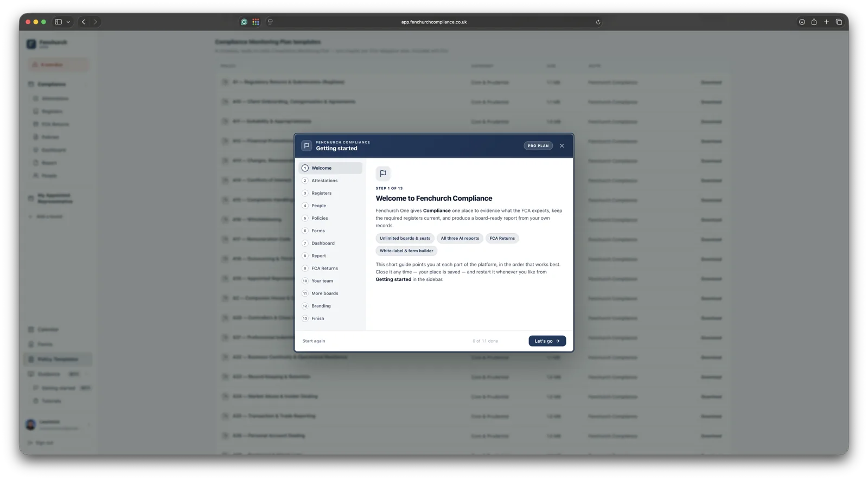Click the flag icon in the Getting started header
868x480 pixels.
307,145
